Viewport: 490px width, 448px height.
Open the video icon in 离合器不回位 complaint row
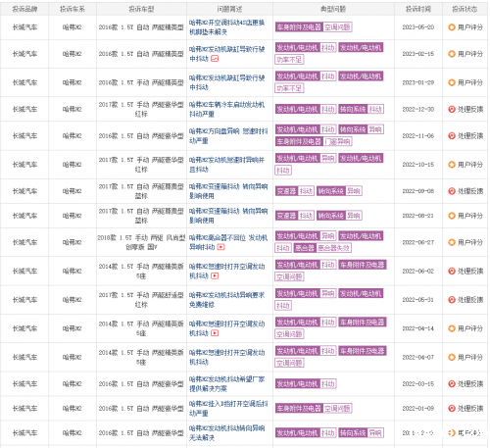click(221, 247)
